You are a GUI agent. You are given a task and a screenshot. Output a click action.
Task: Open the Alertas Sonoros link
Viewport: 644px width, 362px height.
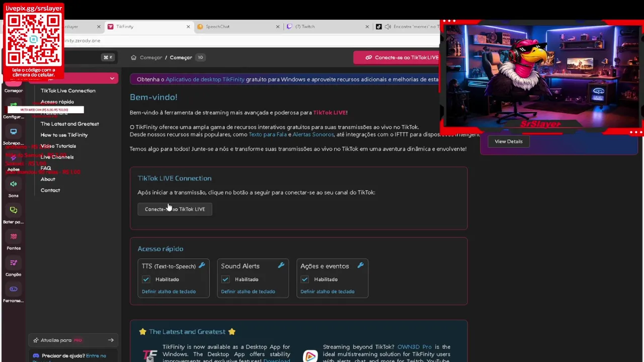point(313,134)
